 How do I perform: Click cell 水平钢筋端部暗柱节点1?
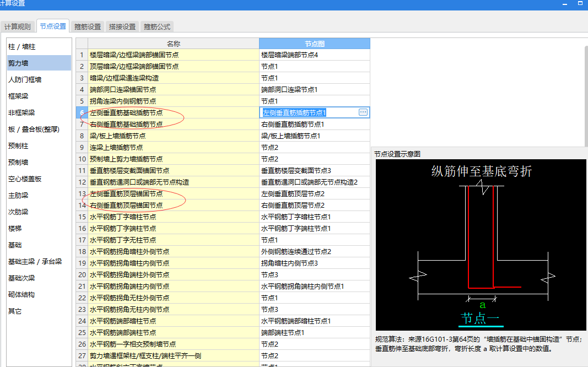315,321
